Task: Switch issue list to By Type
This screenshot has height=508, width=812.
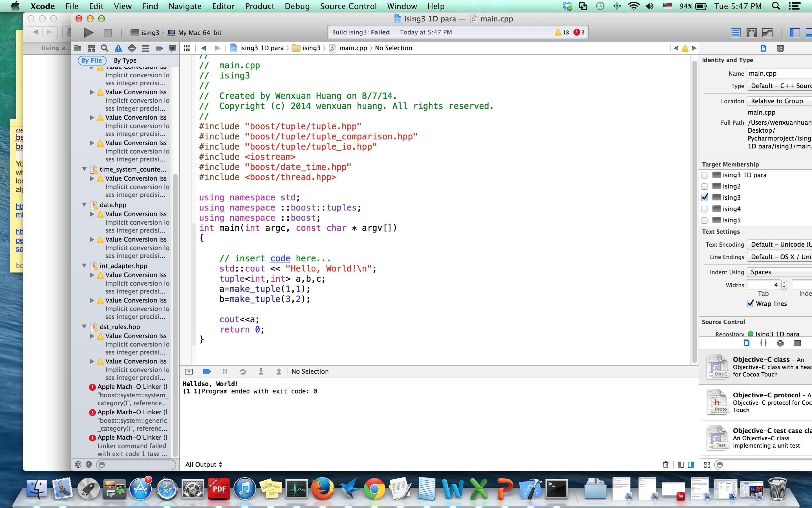Action: coord(125,60)
